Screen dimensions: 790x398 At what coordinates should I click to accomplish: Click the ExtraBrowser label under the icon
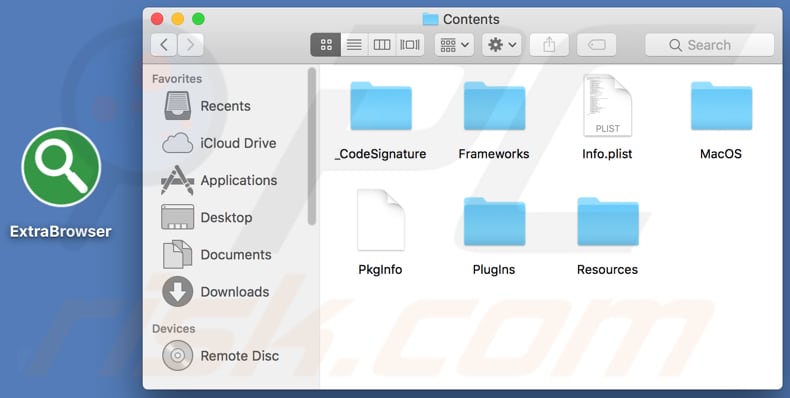pyautogui.click(x=60, y=231)
